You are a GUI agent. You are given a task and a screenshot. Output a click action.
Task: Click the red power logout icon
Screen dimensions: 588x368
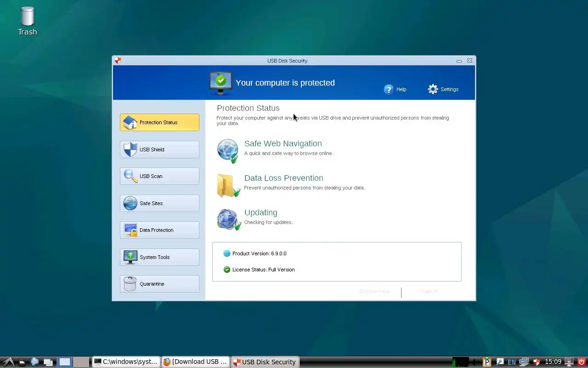click(582, 362)
